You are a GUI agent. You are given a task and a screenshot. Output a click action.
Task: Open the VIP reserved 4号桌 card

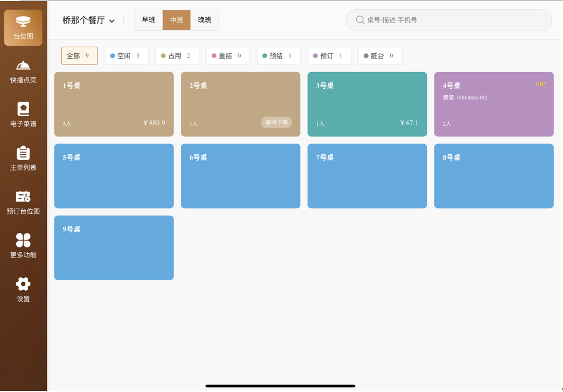(x=494, y=104)
